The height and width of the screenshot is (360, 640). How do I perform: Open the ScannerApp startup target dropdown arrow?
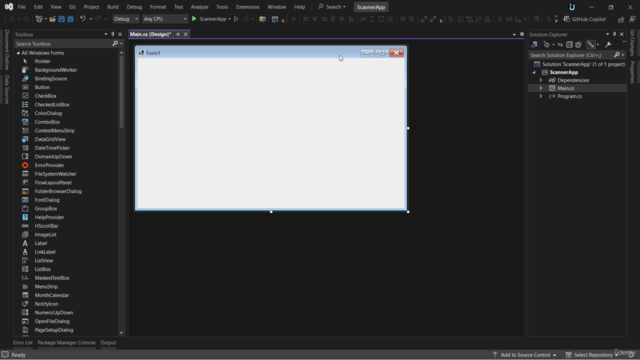point(229,19)
